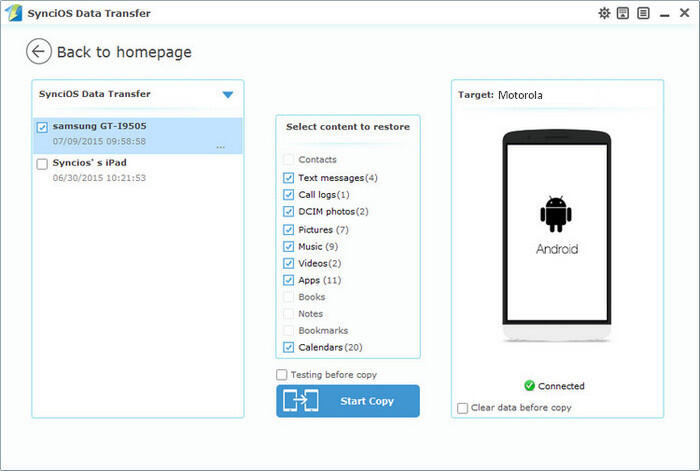Click the Start Copy button
The height and width of the screenshot is (471, 700).
pos(348,401)
